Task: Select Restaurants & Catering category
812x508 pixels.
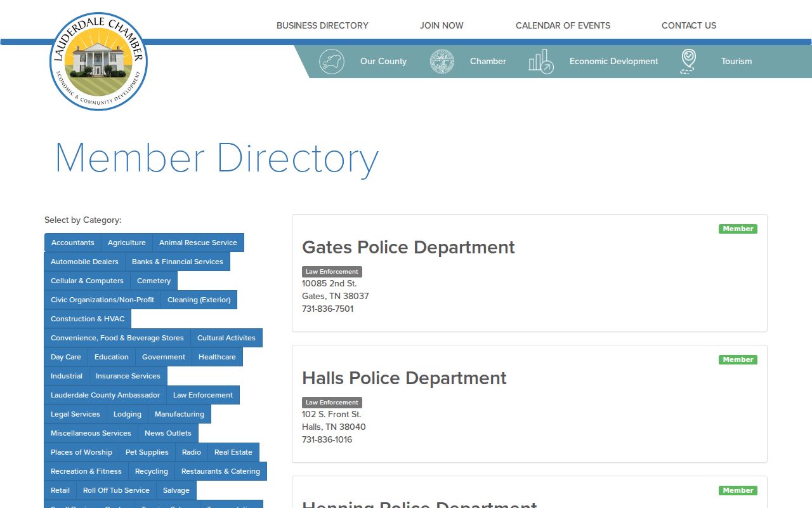Action: coord(221,471)
